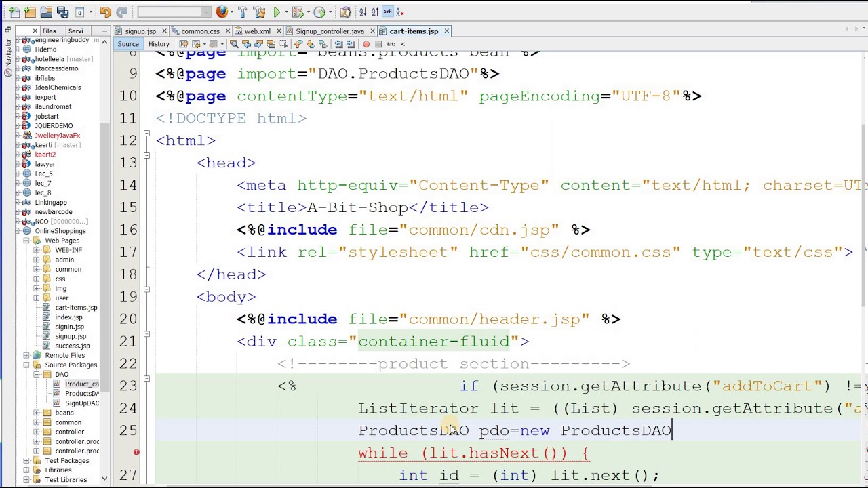868x488 pixels.
Task: Collapse the Source Packages tree node
Action: 26,365
